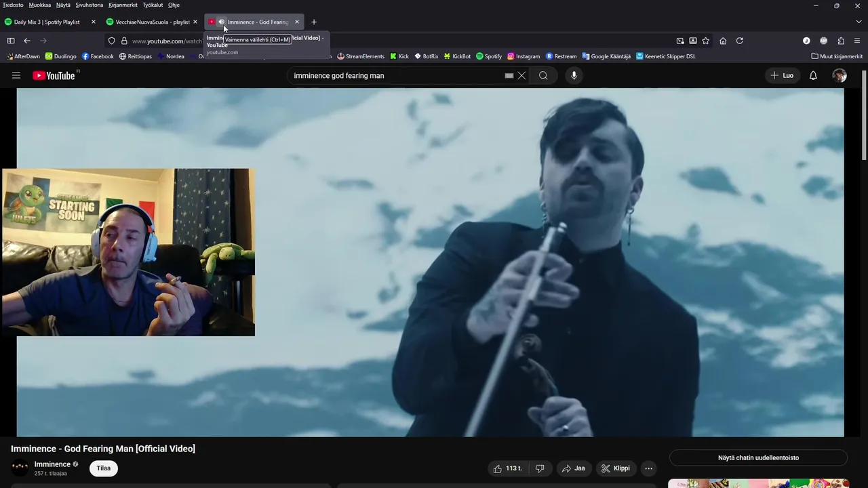Screen dimensions: 868x488
Task: Bookmark this page with the star
Action: (706, 41)
